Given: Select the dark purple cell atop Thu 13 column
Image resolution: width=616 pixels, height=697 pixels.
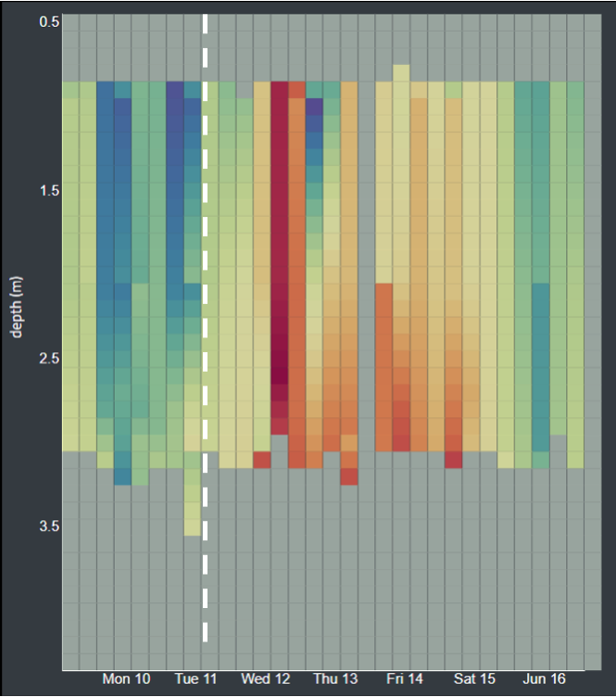Looking at the screenshot, I should click(314, 107).
